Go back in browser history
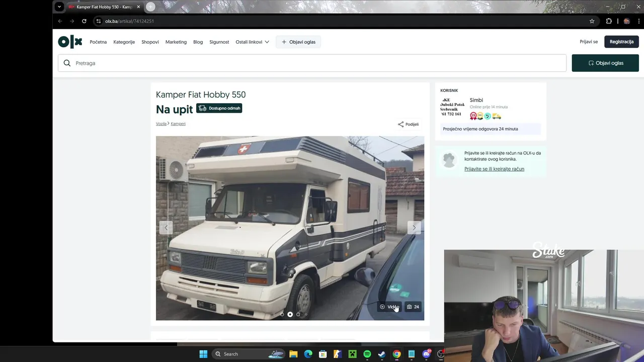Image resolution: width=644 pixels, height=362 pixels. click(60, 21)
